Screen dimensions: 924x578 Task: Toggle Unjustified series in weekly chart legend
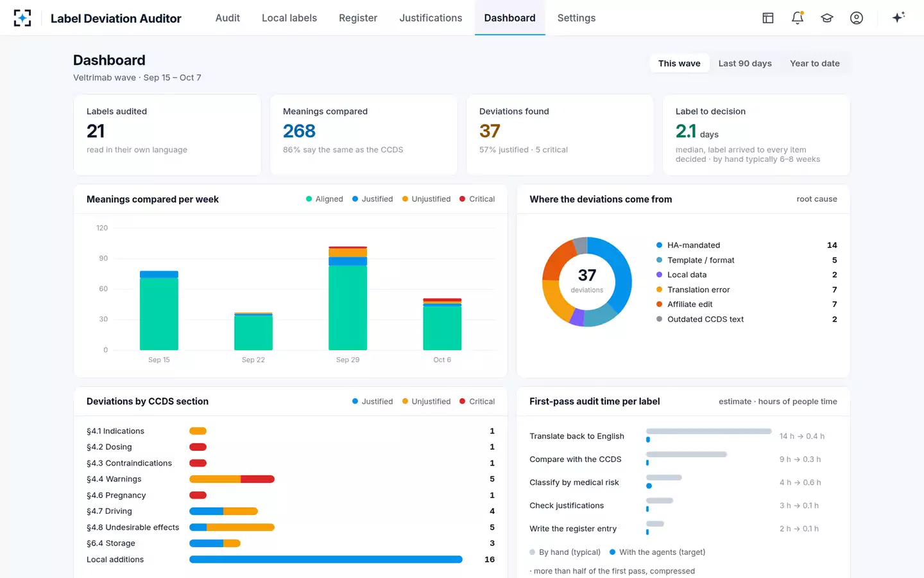pos(426,199)
